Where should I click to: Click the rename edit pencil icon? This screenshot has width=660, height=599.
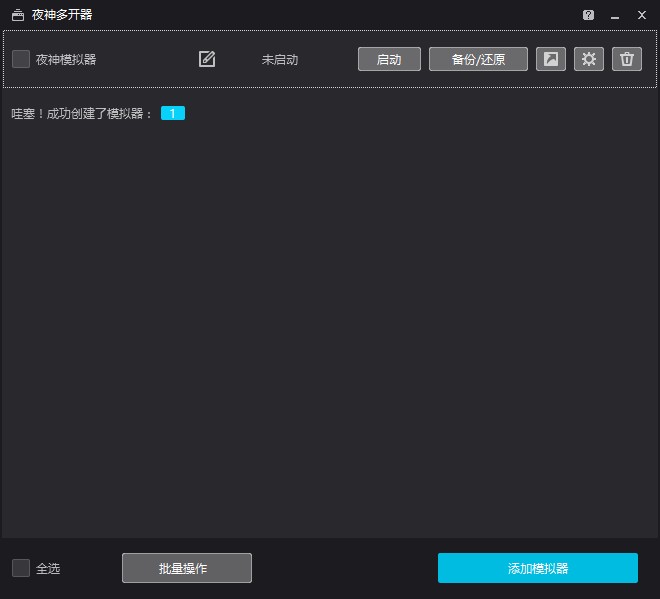pos(207,59)
